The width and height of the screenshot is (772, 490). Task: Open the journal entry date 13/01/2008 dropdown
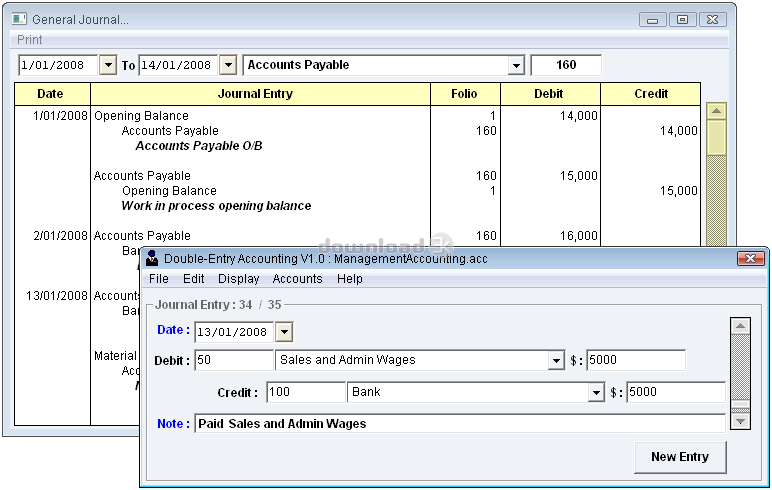click(x=284, y=332)
